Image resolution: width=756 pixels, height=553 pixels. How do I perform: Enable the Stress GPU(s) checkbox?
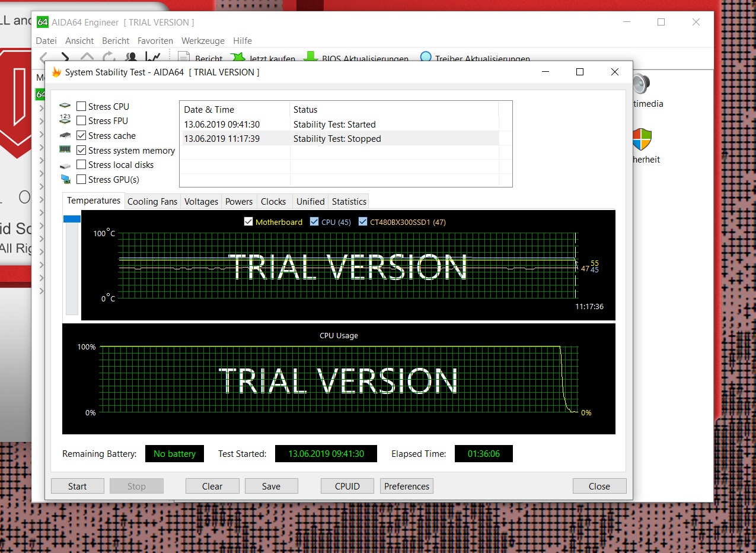(81, 180)
